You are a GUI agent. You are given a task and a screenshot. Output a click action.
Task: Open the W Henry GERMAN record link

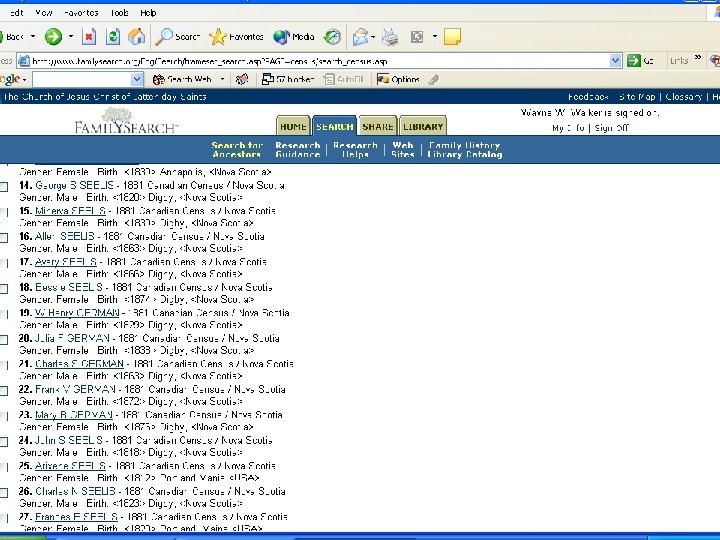[x=77, y=313]
